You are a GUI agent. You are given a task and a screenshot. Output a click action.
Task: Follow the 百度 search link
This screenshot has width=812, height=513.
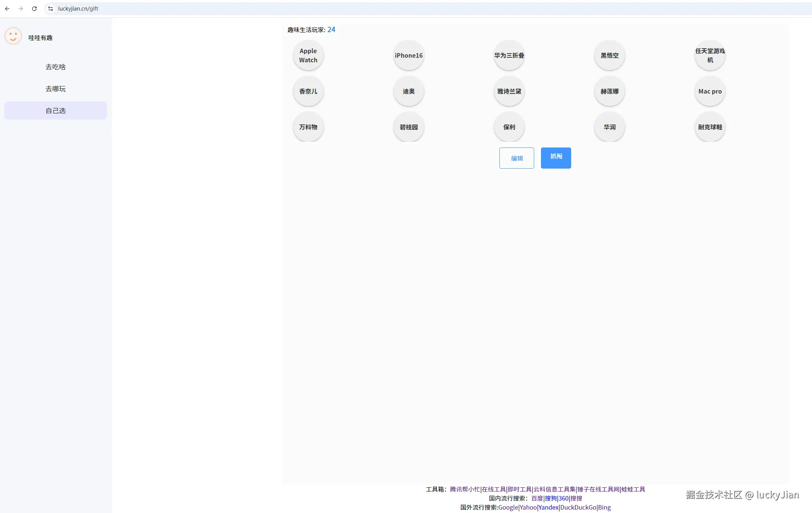tap(537, 498)
